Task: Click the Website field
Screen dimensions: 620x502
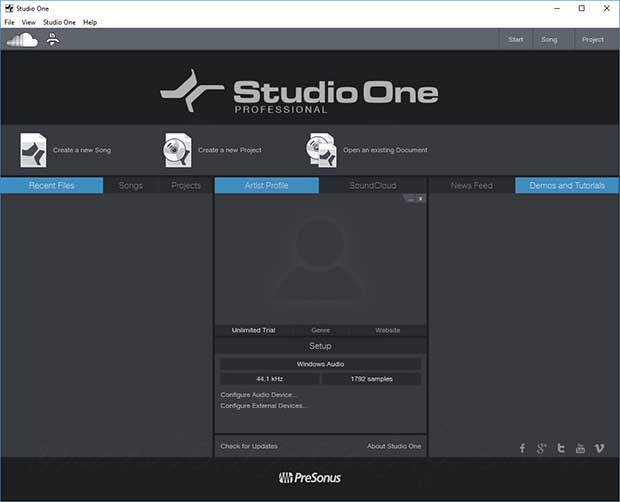Action: pyautogui.click(x=388, y=330)
